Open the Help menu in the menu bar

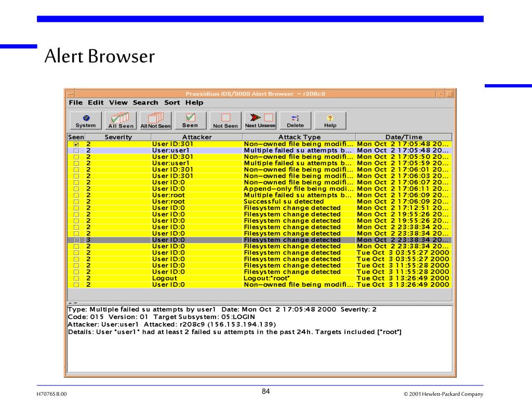tap(194, 102)
